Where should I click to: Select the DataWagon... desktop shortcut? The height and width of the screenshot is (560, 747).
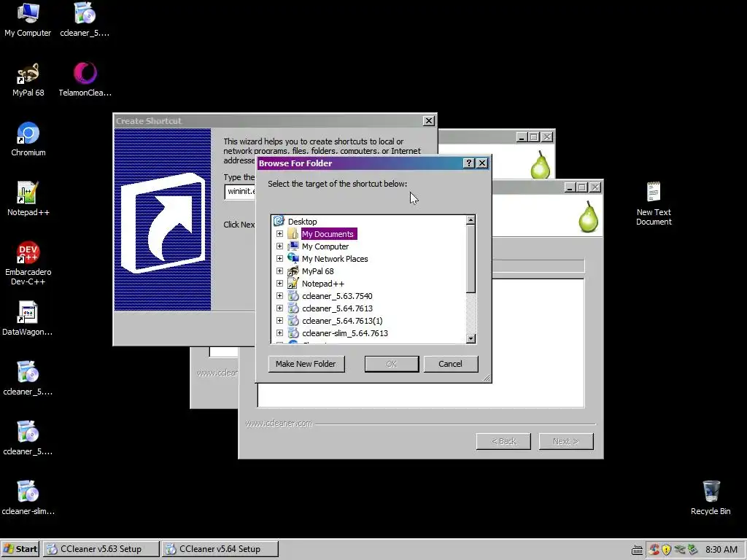[x=28, y=319]
